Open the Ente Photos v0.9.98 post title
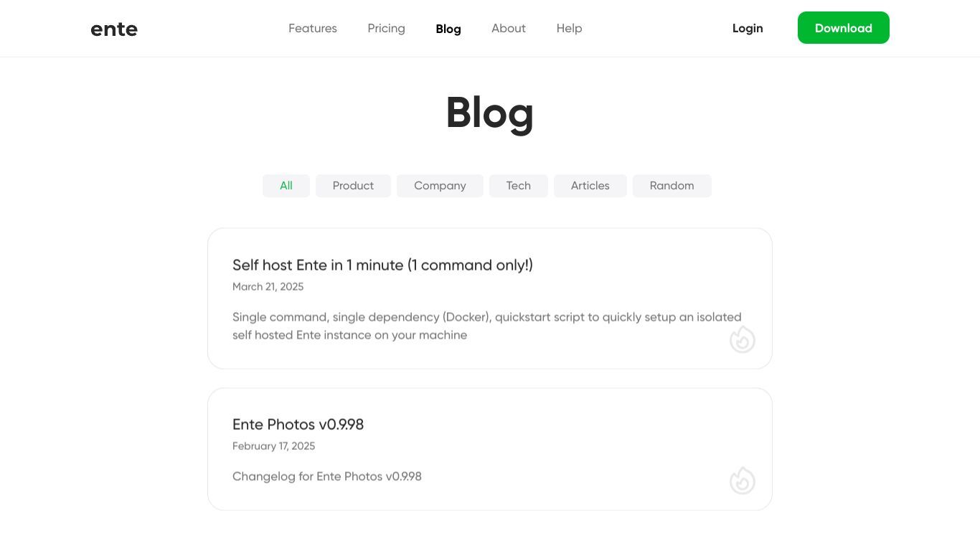This screenshot has width=980, height=551. tap(298, 425)
